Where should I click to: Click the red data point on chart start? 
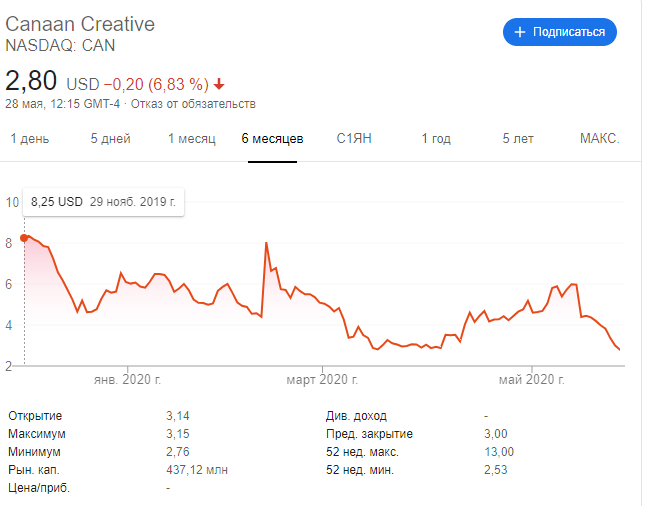click(x=24, y=237)
